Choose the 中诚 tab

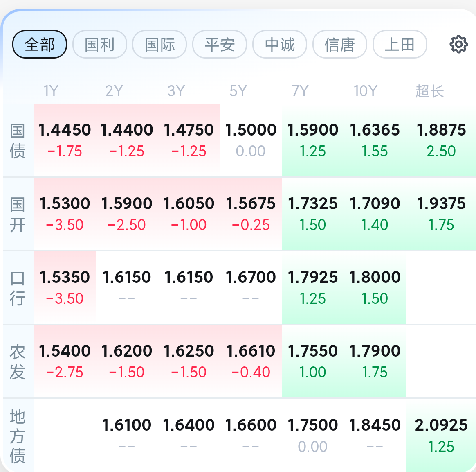[x=280, y=44]
